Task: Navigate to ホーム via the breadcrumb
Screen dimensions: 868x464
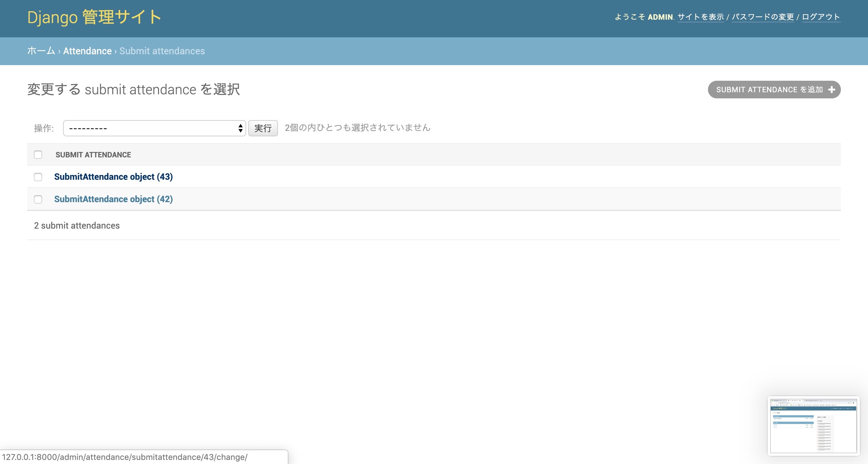Action: 41,51
